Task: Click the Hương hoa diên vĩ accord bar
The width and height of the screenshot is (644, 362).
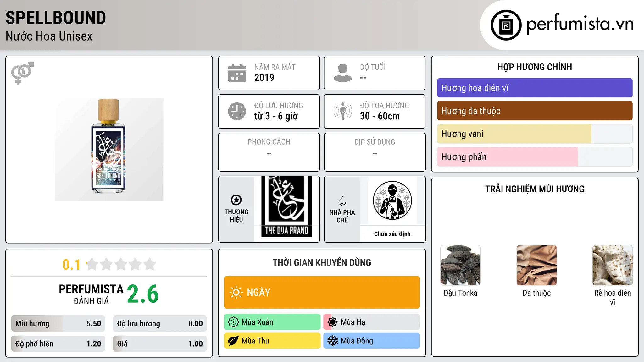Action: click(535, 88)
